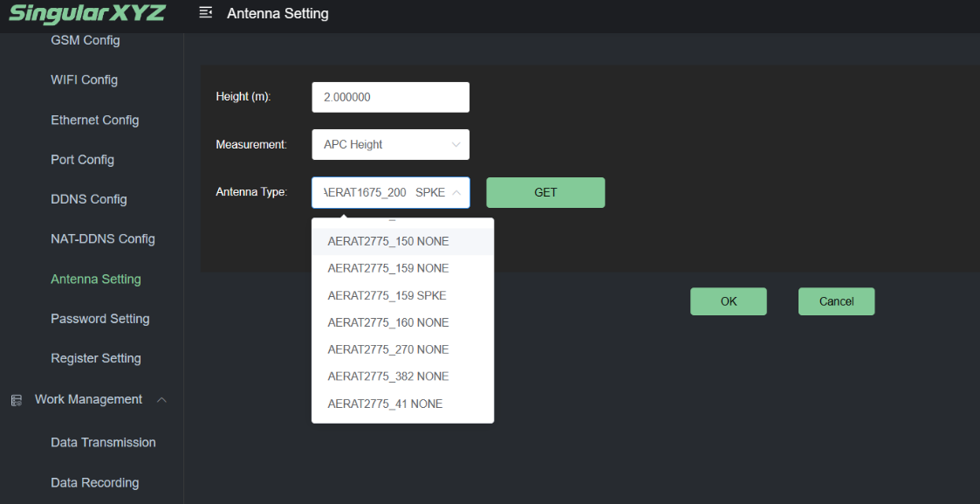Viewport: 980px width, 504px height.
Task: Click the Height input field
Action: 390,98
